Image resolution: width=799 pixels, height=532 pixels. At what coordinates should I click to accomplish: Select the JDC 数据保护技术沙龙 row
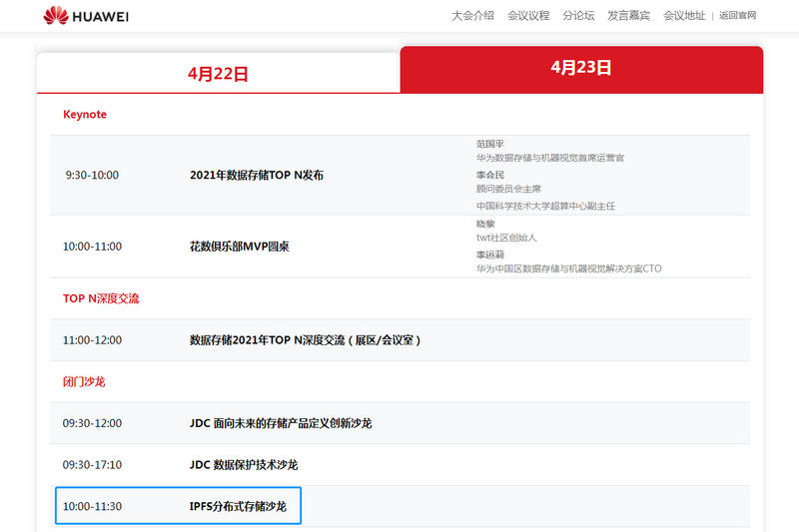point(244,465)
